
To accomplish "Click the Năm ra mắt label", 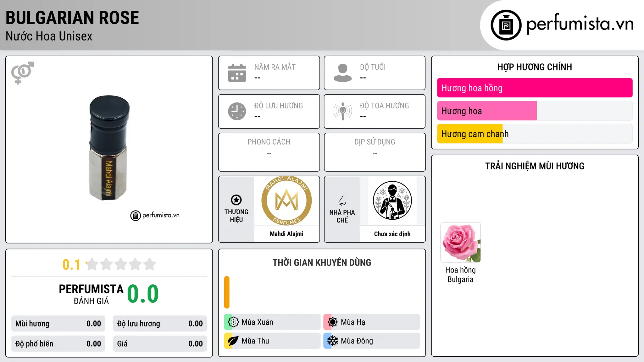I will tap(275, 67).
